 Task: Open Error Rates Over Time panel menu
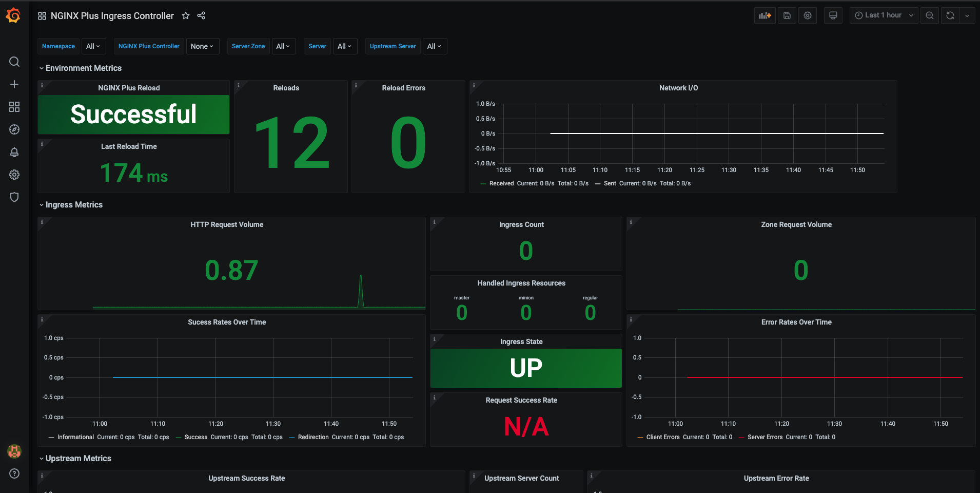click(x=796, y=322)
